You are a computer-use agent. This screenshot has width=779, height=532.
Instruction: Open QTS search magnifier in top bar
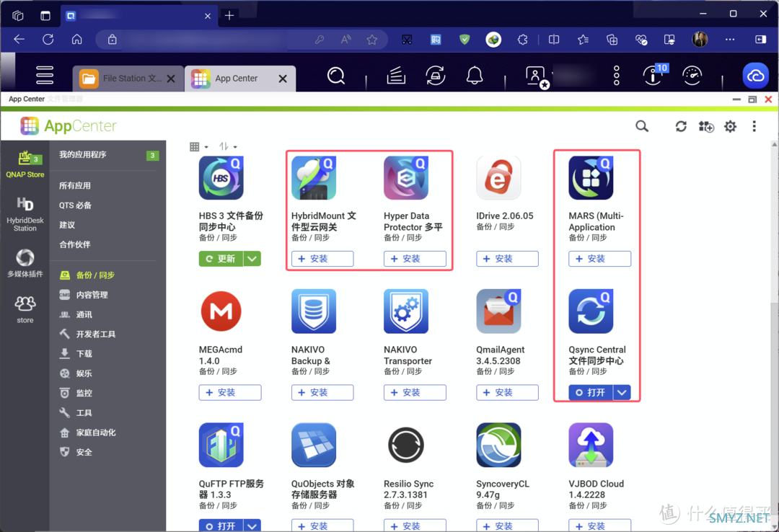[x=336, y=76]
